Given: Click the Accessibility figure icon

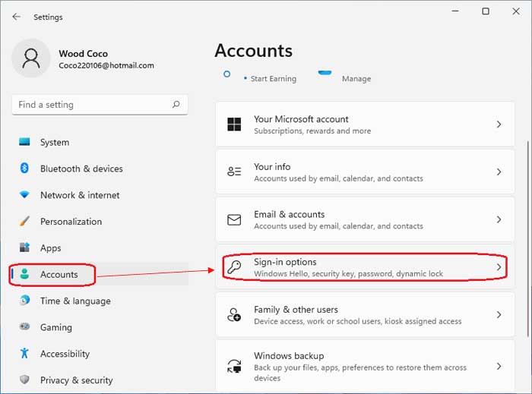Looking at the screenshot, I should [24, 353].
